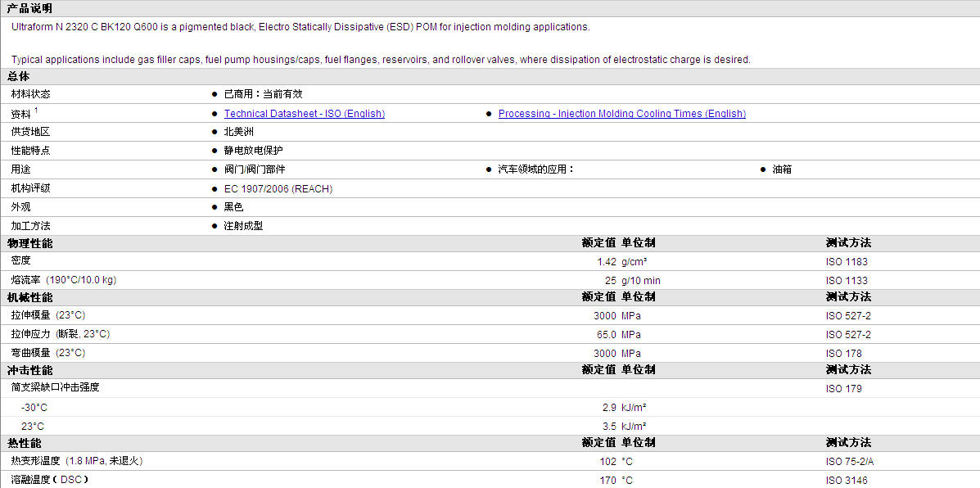Click the 注射成型 value
The image size is (980, 488).
pos(244,225)
